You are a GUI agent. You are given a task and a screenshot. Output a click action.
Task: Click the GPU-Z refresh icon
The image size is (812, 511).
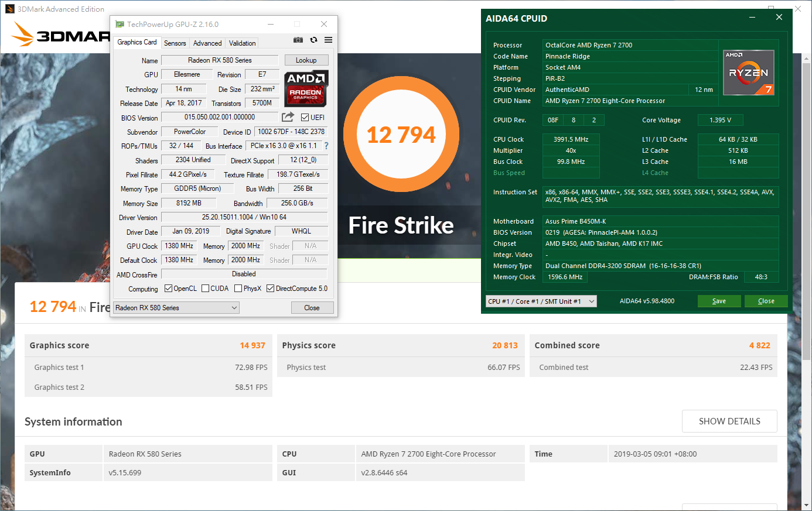[x=314, y=40]
